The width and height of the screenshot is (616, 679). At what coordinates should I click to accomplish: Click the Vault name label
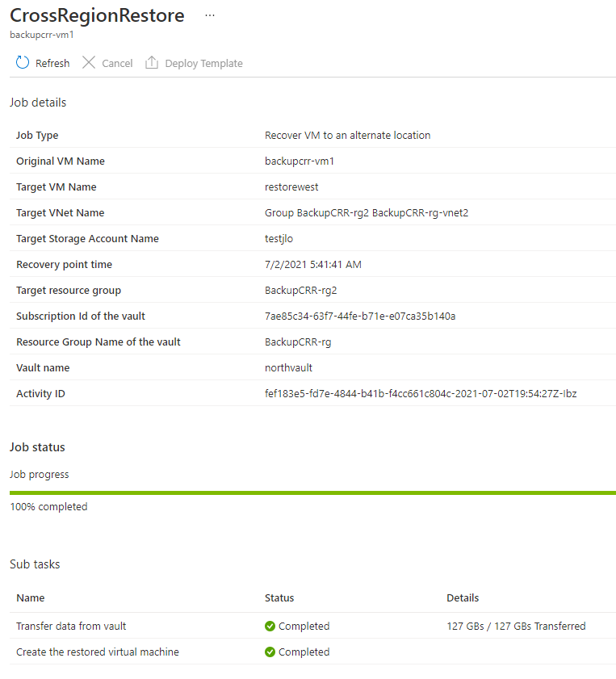[43, 368]
